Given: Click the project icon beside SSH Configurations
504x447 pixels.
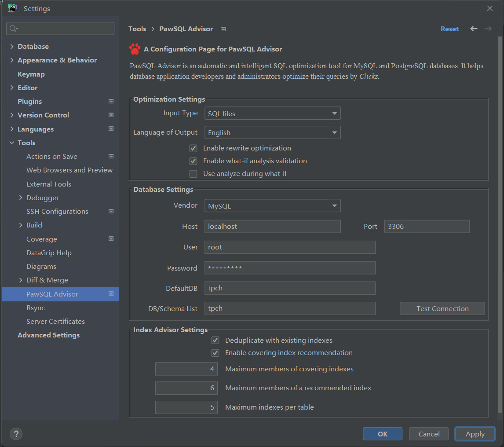Looking at the screenshot, I should click(x=111, y=211).
